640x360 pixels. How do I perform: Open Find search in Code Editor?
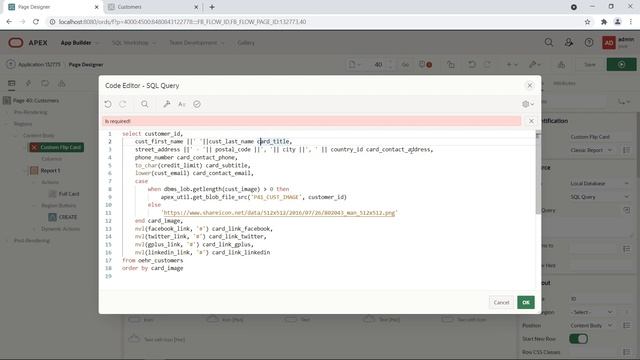click(x=144, y=104)
